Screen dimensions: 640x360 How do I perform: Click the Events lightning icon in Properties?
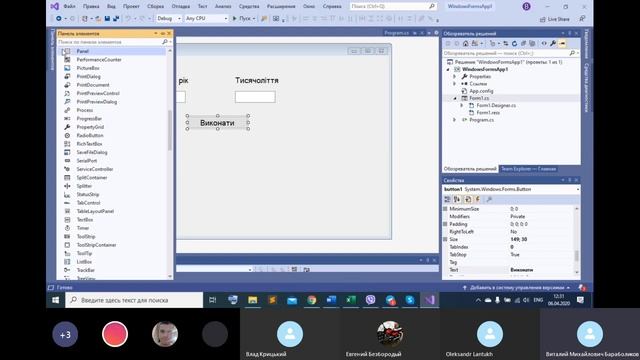pyautogui.click(x=477, y=199)
